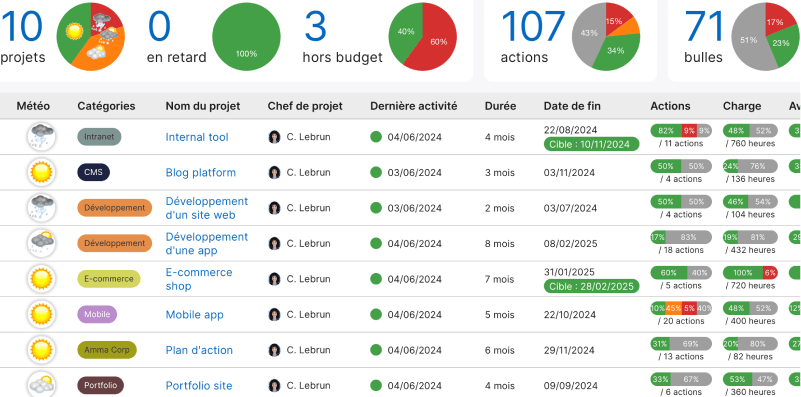This screenshot has height=397, width=801.
Task: Click C. Lebrun avatar in Mobile app row
Action: 274,314
